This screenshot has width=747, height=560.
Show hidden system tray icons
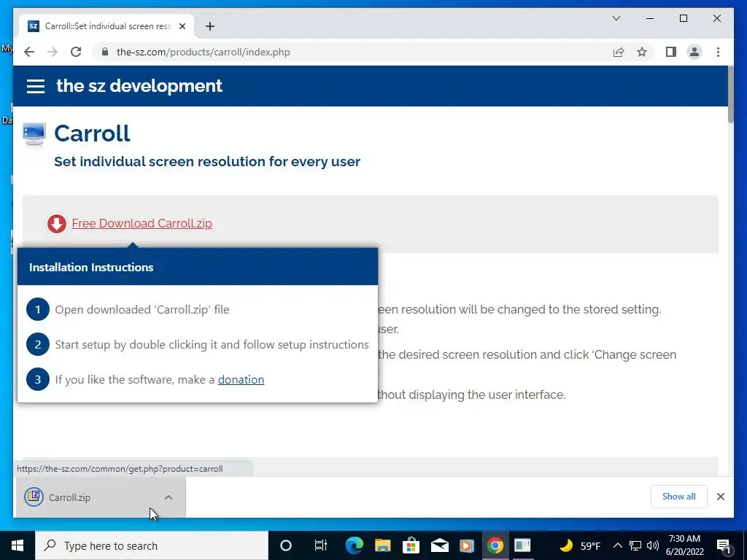pos(617,545)
